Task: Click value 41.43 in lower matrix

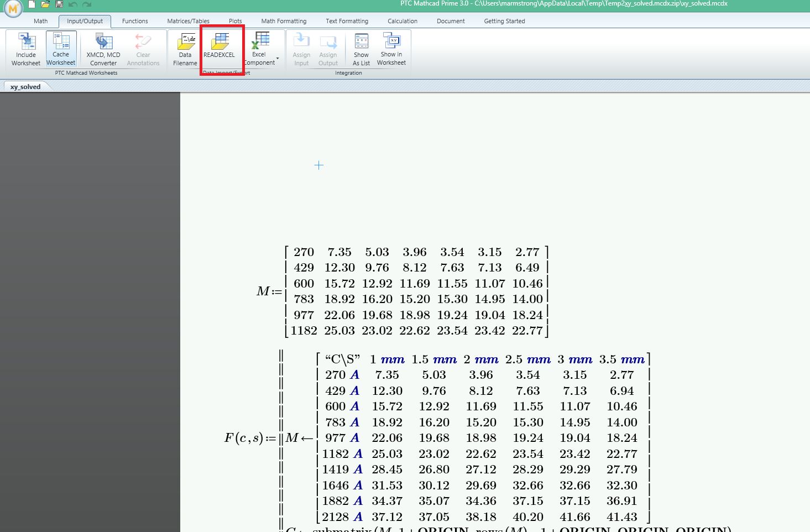Action: tap(622, 517)
